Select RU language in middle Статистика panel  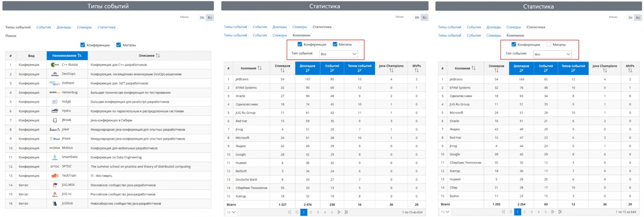pos(425,17)
